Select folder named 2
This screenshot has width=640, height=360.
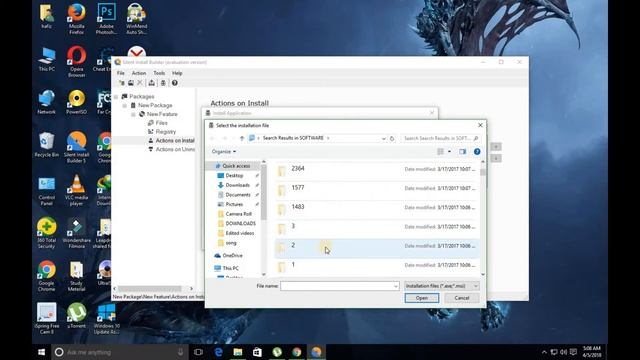point(377,247)
